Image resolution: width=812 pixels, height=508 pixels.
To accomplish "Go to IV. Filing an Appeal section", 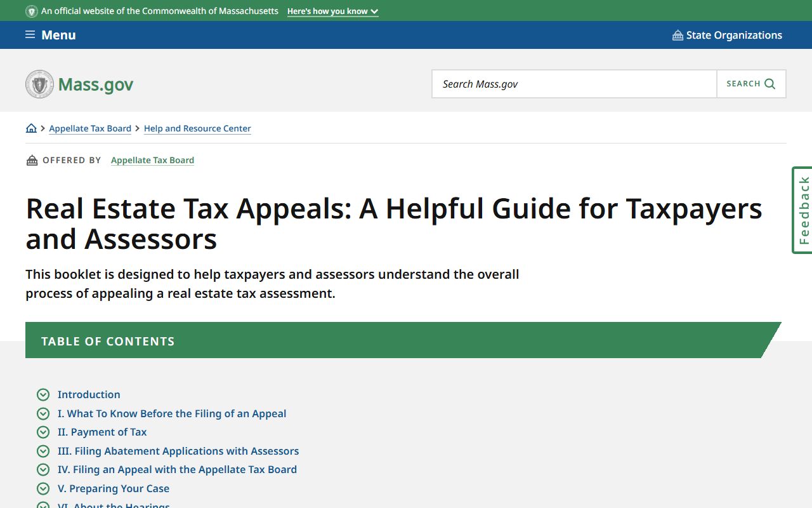I will pos(177,469).
